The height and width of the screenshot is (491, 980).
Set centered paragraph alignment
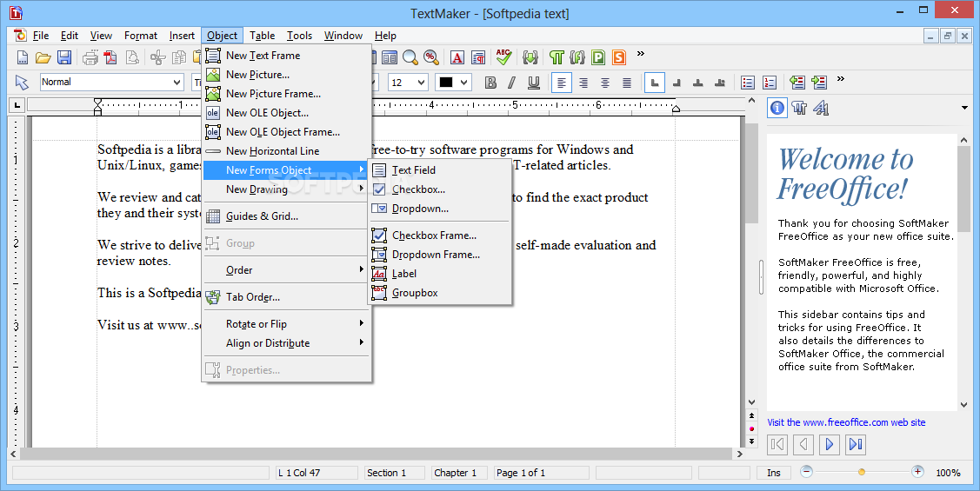[x=605, y=83]
